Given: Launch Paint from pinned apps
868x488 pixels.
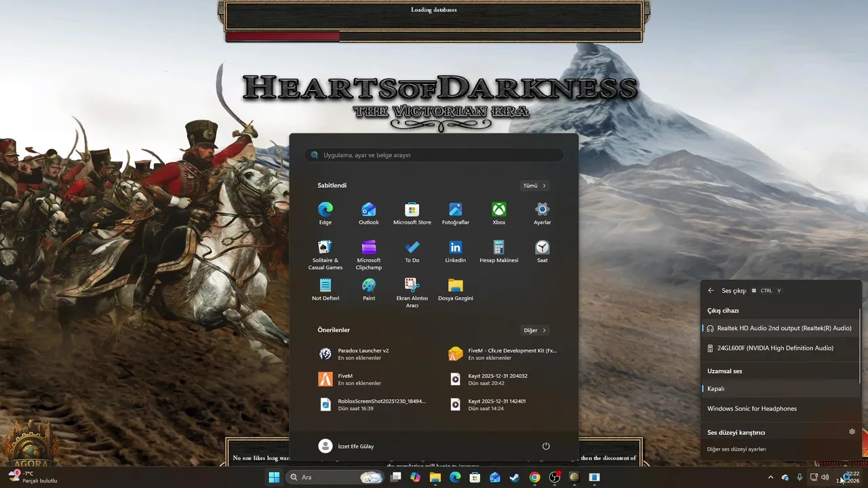Looking at the screenshot, I should point(369,289).
